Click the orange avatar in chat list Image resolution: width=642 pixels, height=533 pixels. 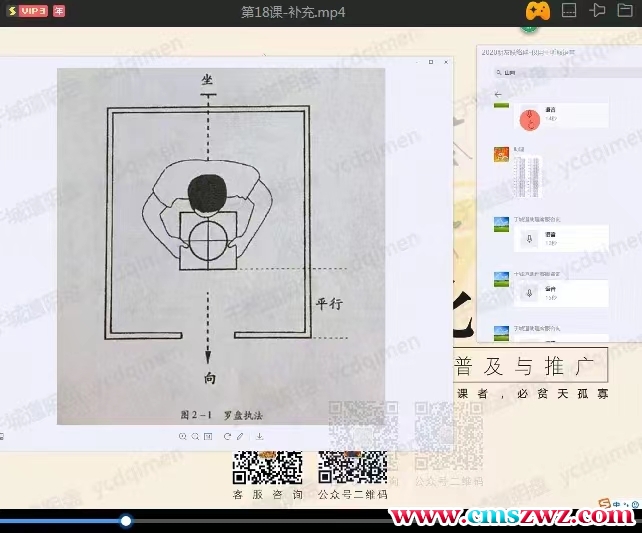click(501, 154)
